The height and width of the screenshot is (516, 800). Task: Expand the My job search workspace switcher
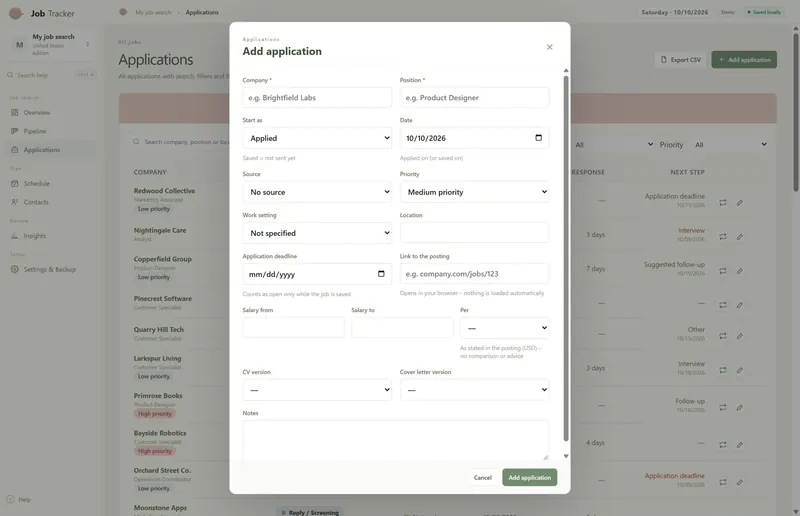pos(52,45)
